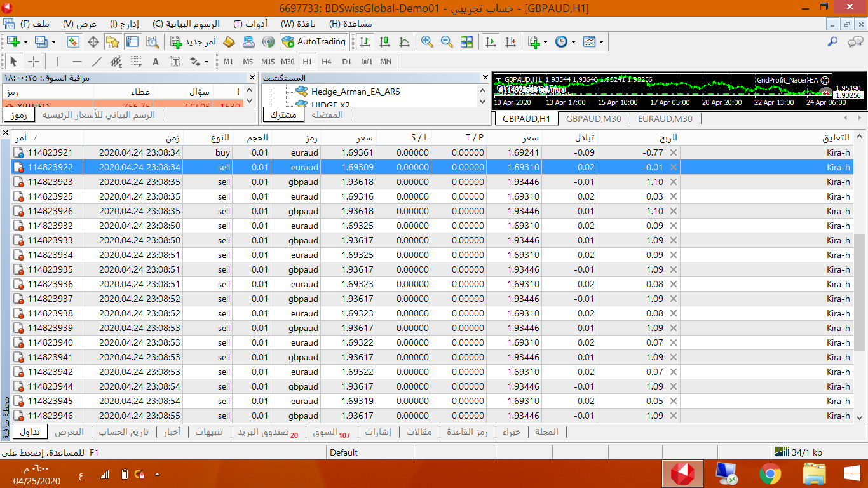Click the crosshair cursor tool
Image resolution: width=868 pixels, height=488 pixels.
pyautogui.click(x=34, y=62)
